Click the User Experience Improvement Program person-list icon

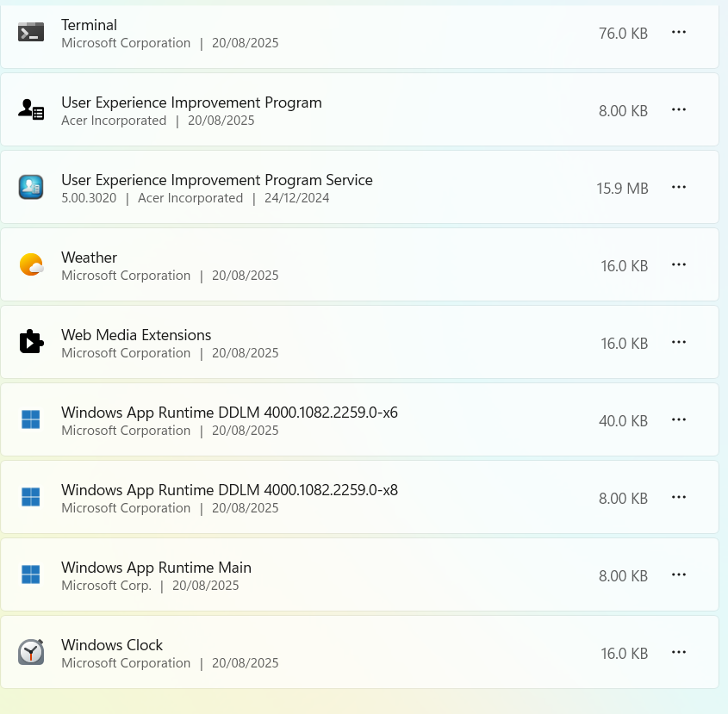31,110
